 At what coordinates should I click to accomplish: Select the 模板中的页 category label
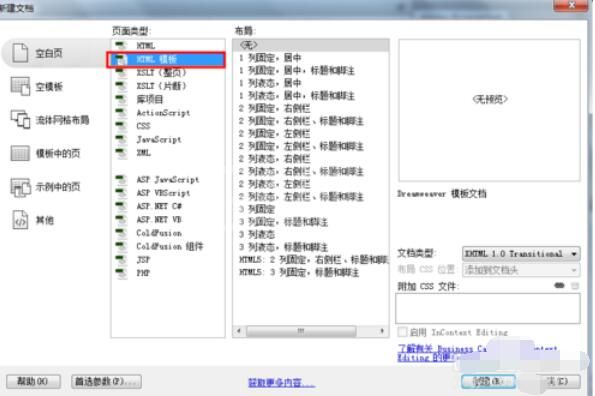(58, 153)
